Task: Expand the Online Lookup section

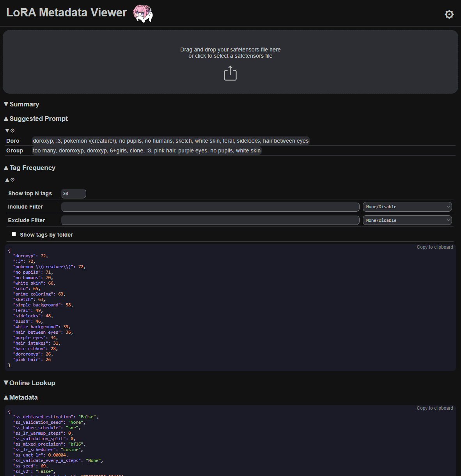Action: (x=30, y=383)
